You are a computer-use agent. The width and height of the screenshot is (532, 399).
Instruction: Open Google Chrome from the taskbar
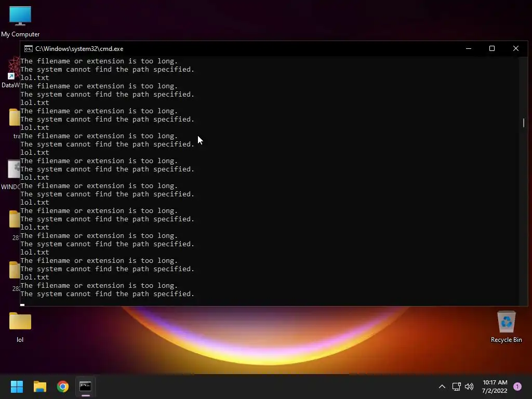pos(63,387)
